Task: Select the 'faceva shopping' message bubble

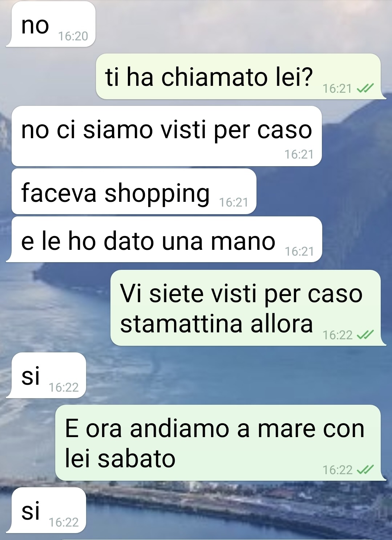Action: tap(134, 191)
